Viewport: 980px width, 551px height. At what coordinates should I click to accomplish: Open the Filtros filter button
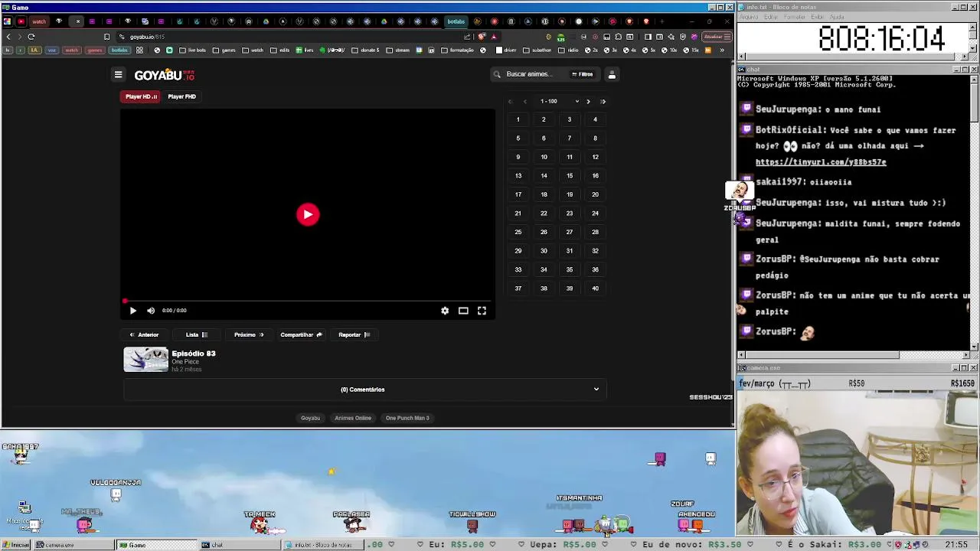pyautogui.click(x=583, y=74)
